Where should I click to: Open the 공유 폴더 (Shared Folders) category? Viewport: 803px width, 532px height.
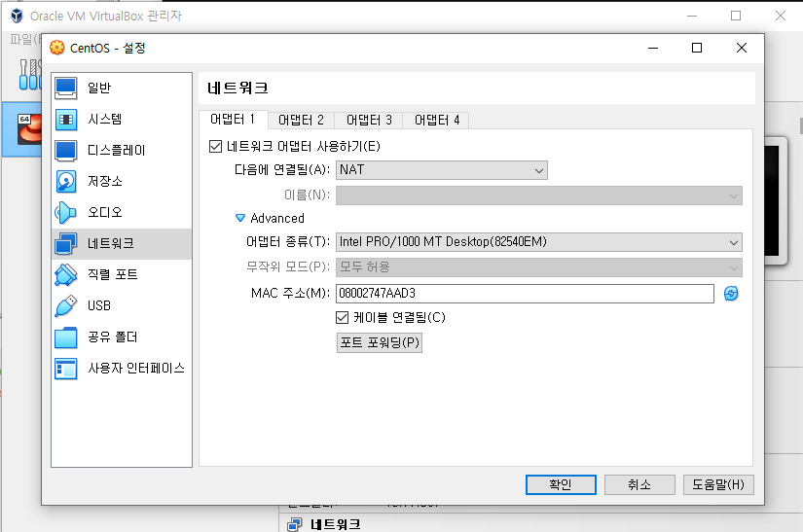(122, 337)
